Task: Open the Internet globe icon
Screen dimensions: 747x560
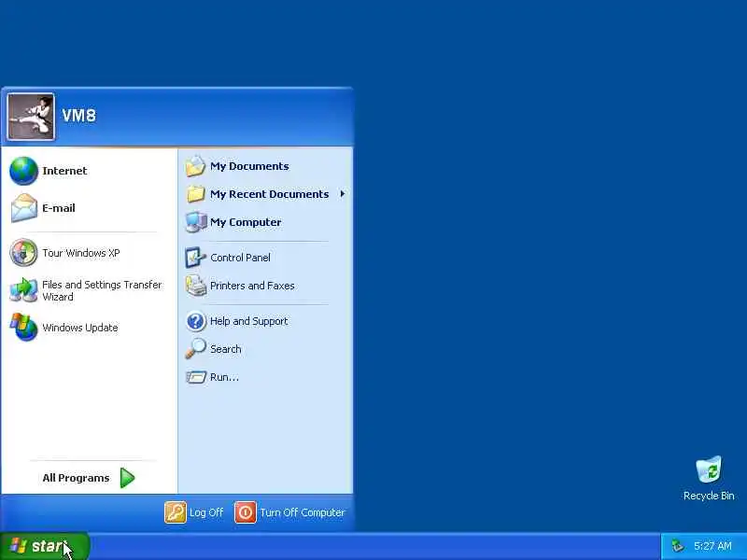Action: click(x=23, y=171)
